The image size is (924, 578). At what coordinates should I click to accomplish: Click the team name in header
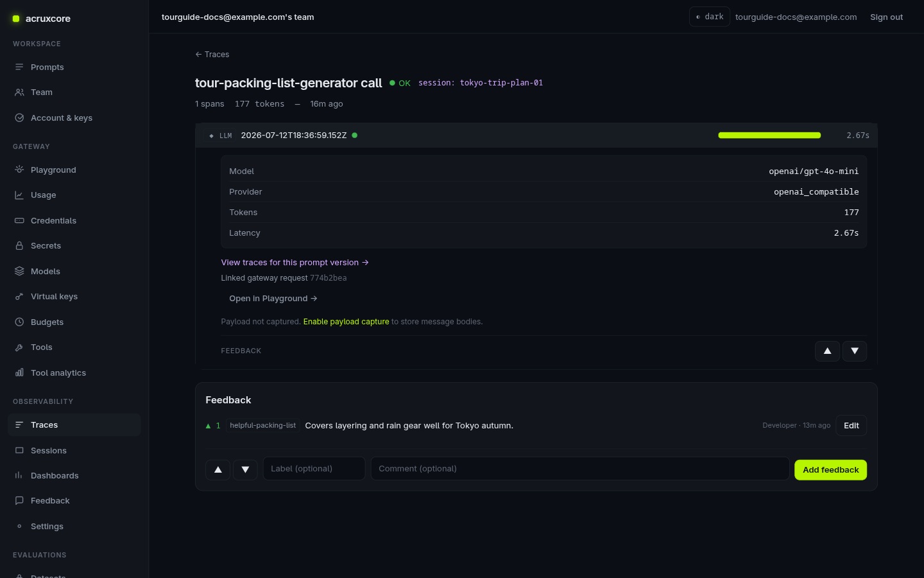coord(238,17)
